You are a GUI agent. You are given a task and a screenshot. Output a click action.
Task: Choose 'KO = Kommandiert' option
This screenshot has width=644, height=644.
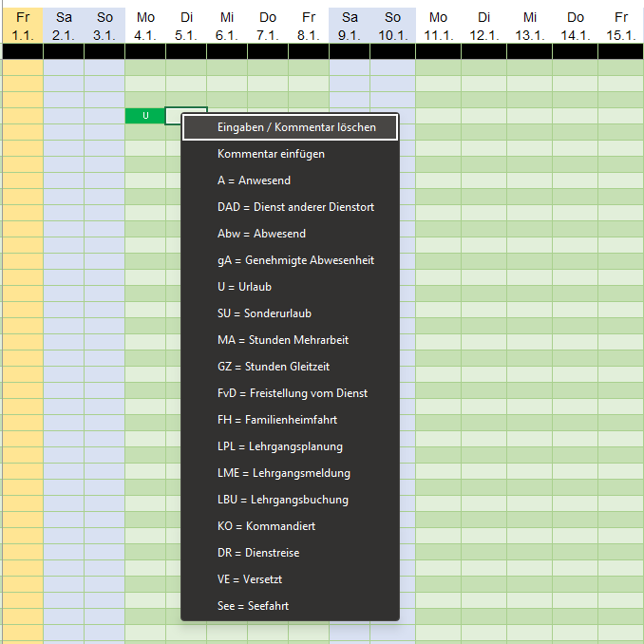point(290,526)
